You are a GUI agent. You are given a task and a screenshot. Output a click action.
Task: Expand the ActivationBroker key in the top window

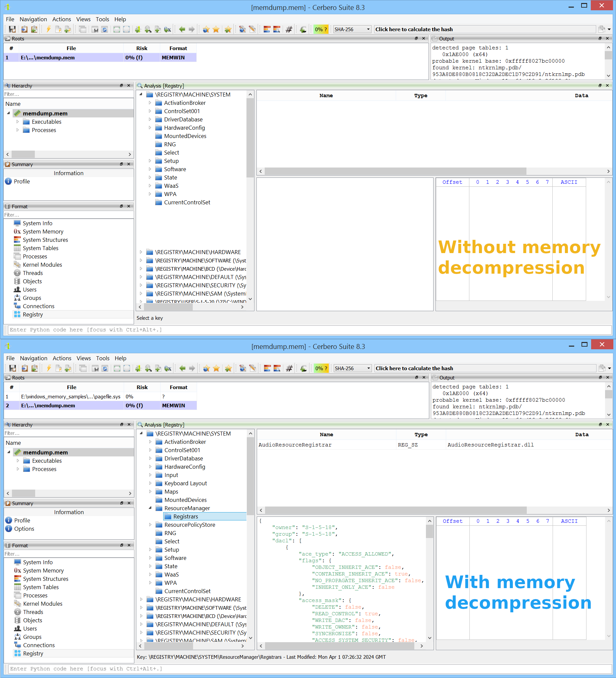pyautogui.click(x=150, y=103)
